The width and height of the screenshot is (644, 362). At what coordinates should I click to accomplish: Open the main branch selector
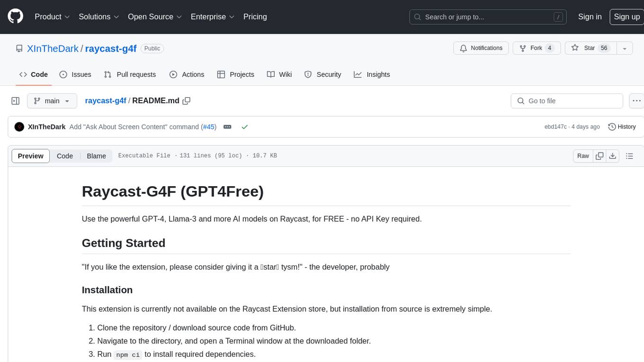click(52, 101)
